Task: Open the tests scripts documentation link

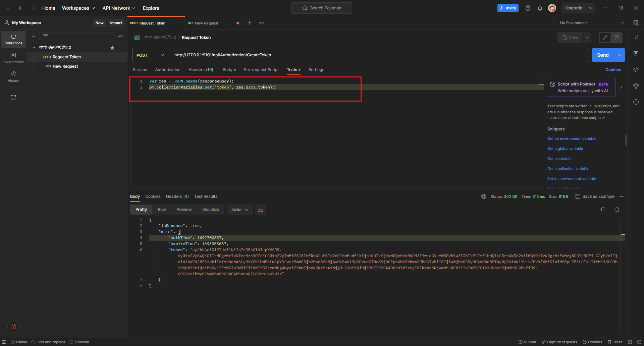Action: point(590,118)
